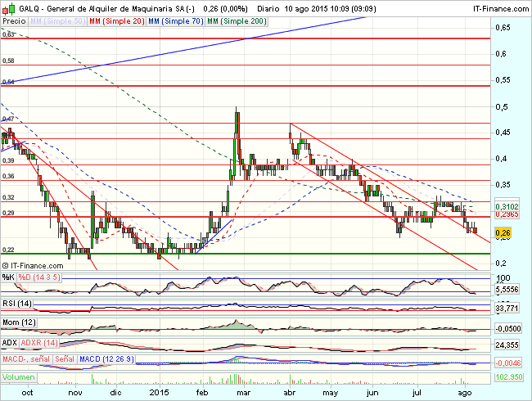Click the %K stochastic indicator label

point(8,277)
